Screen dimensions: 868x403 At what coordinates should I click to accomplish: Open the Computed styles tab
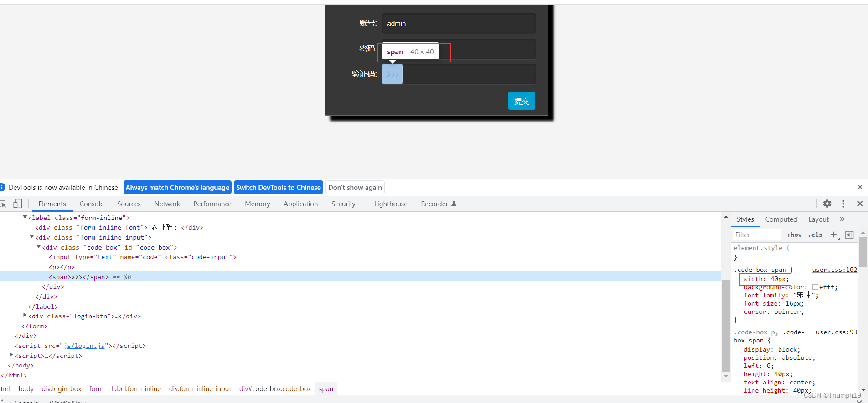(780, 219)
